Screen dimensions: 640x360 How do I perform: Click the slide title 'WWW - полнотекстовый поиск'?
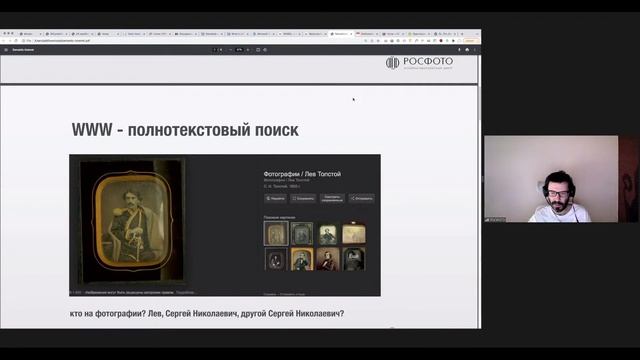[x=185, y=130]
